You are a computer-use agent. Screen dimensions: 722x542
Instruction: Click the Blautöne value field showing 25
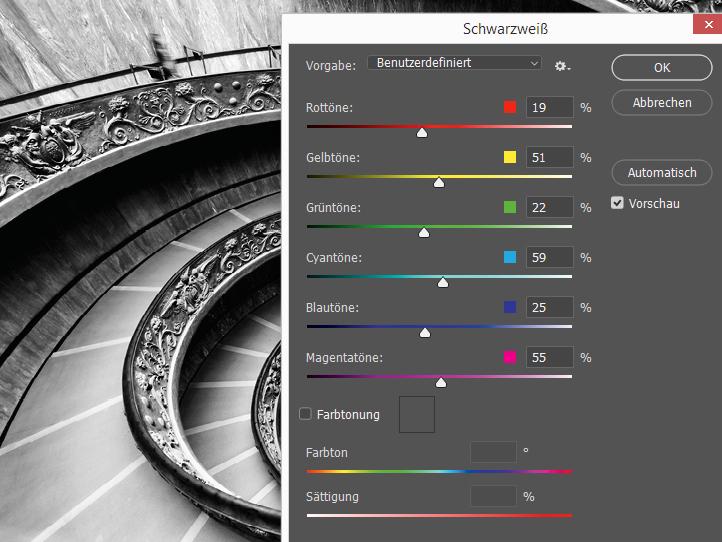[550, 307]
